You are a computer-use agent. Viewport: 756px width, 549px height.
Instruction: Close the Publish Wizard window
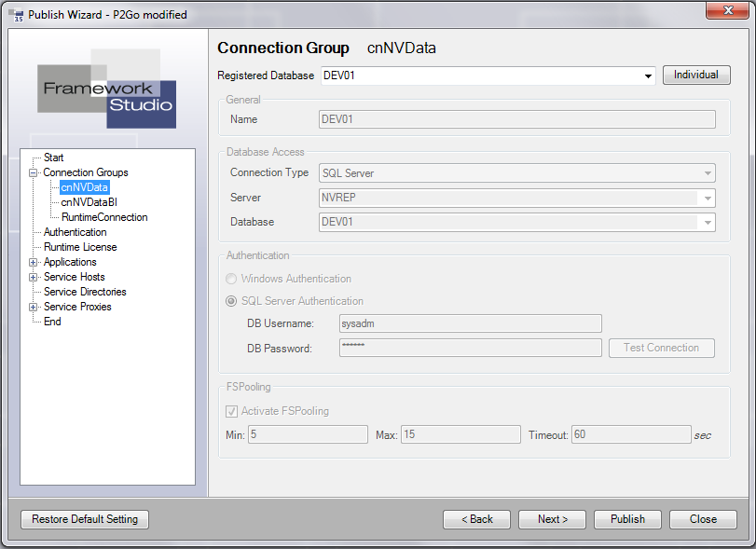[728, 10]
